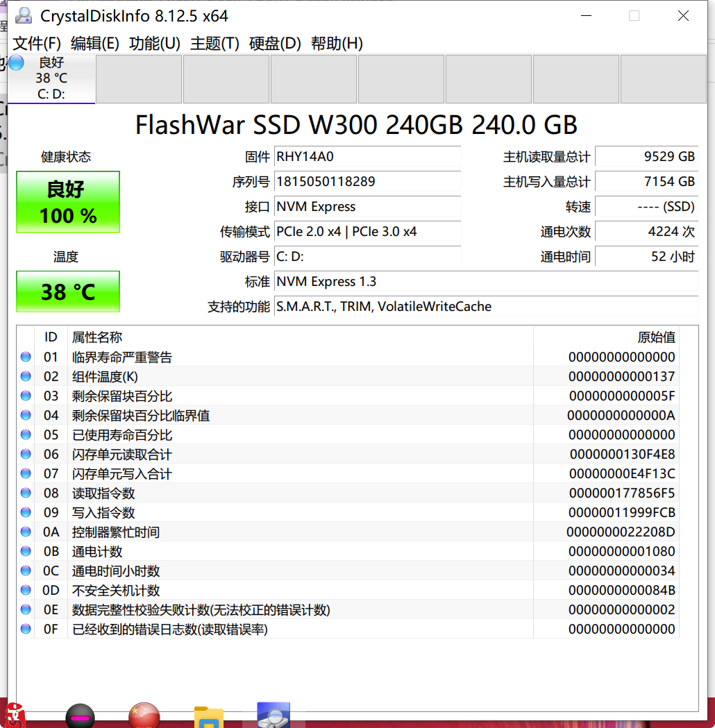Click the red figure icon at taskbar left
715x728 pixels.
[14, 716]
